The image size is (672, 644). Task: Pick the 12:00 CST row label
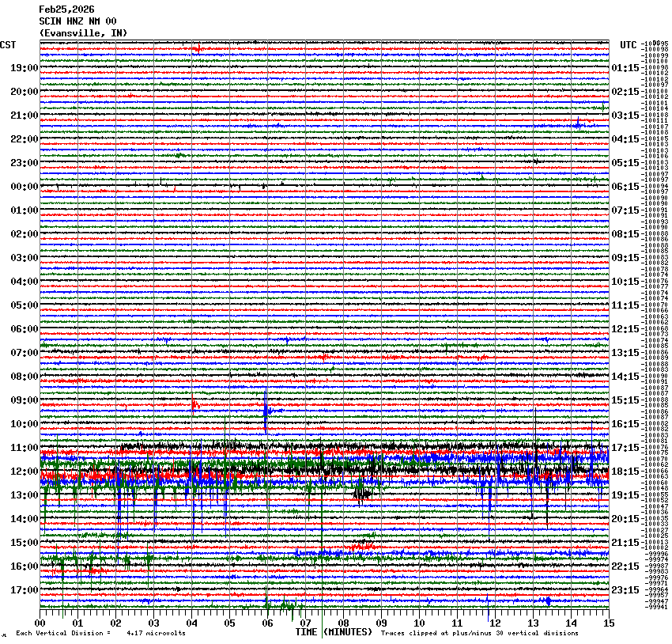[x=25, y=472]
